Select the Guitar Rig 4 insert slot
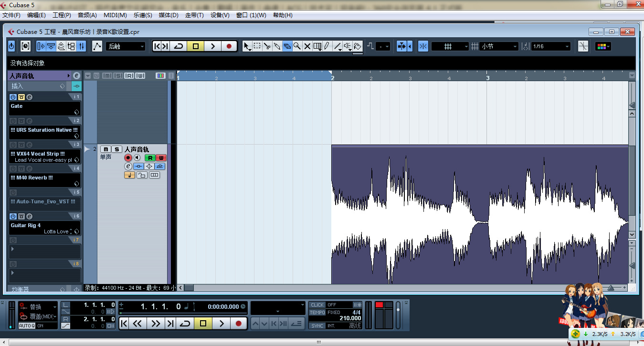Viewport: 644px width, 346px height. pyautogui.click(x=45, y=228)
